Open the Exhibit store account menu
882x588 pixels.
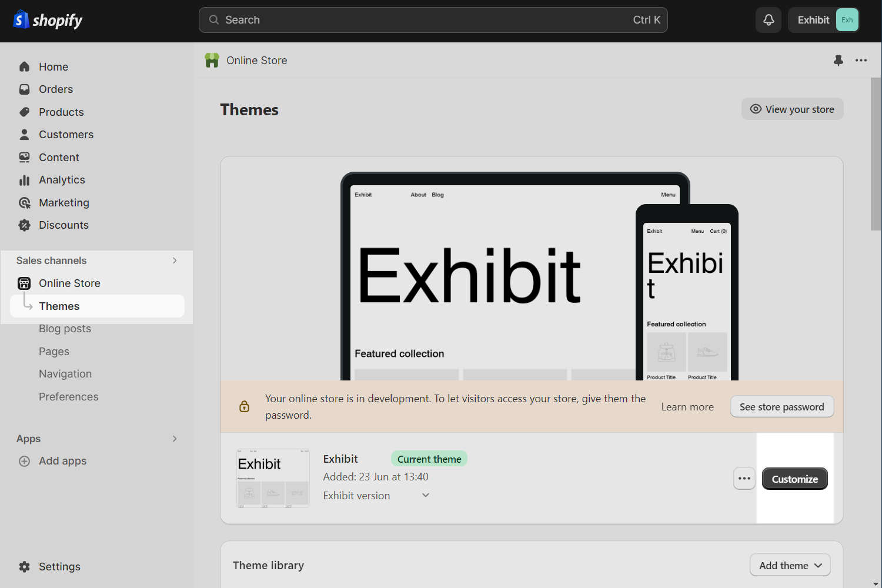point(824,20)
